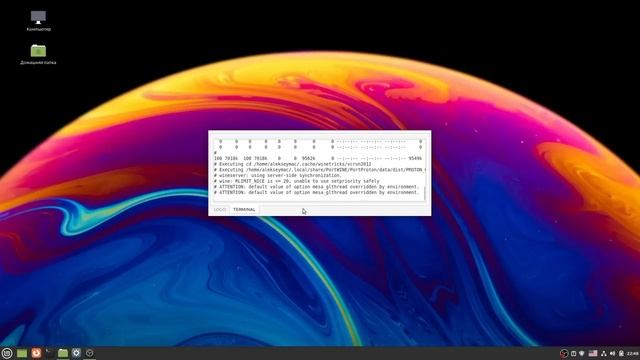Screen dimensions: 640x360
Task: Open the file manager folder in panel
Action: coord(63,353)
